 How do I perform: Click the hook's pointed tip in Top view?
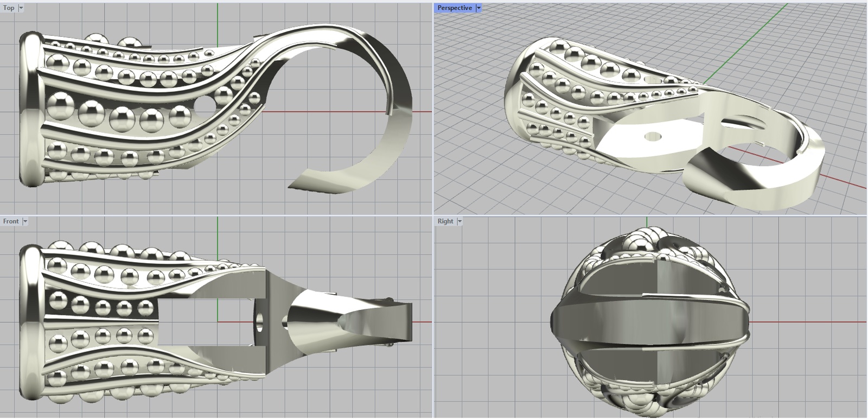pyautogui.click(x=291, y=187)
